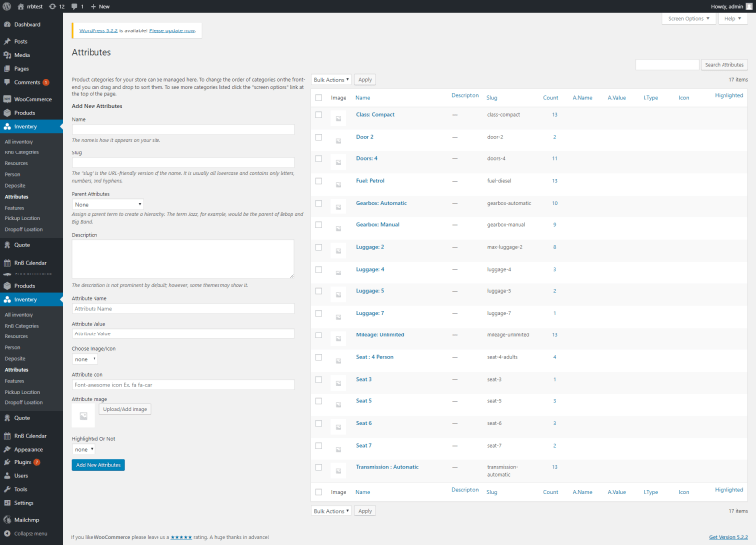Click the Attribute Icon input field
This screenshot has width=756, height=545.
pyautogui.click(x=183, y=385)
